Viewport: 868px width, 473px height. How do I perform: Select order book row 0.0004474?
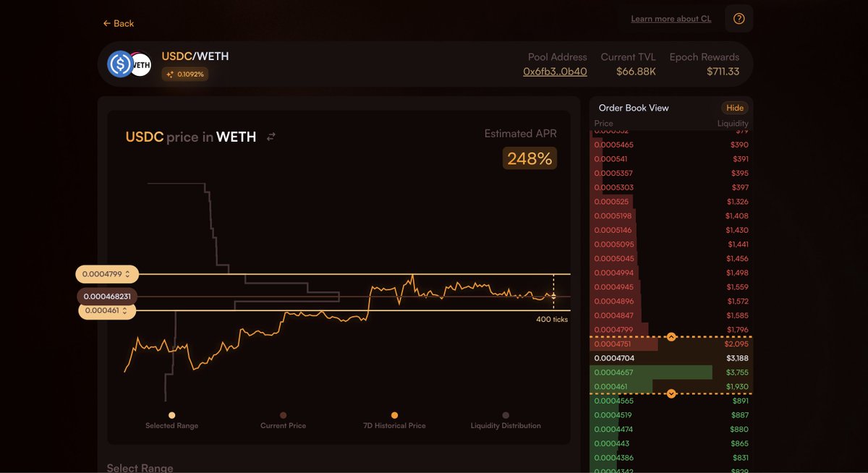[x=671, y=429]
